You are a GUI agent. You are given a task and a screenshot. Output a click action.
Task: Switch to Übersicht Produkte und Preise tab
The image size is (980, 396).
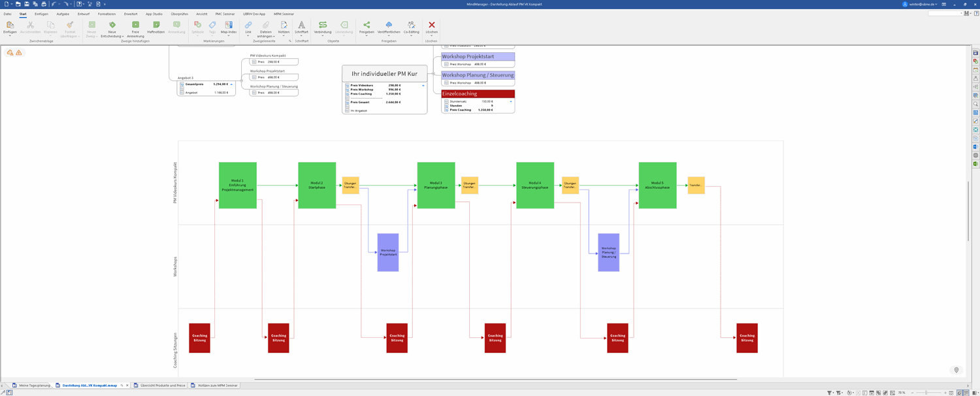(162, 386)
